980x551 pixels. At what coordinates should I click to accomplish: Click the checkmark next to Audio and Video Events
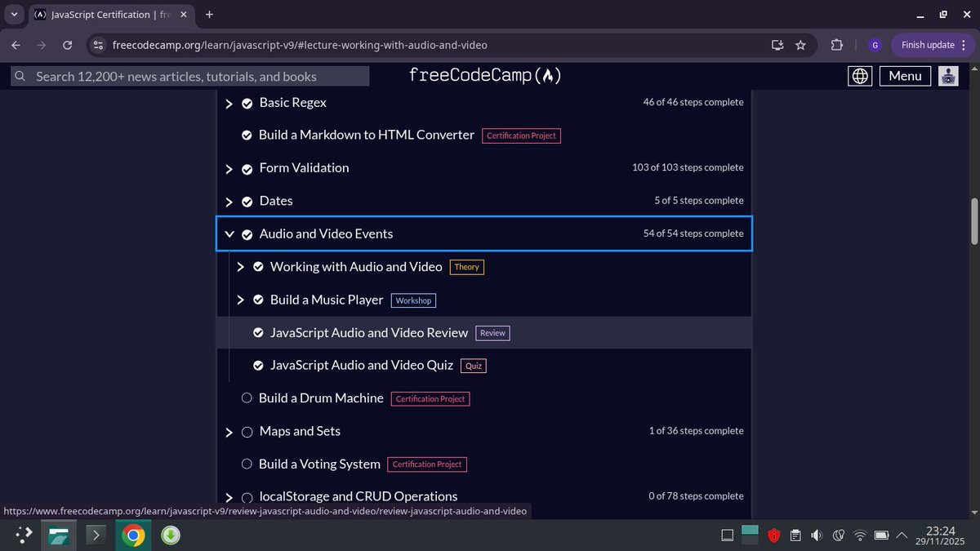coord(247,233)
